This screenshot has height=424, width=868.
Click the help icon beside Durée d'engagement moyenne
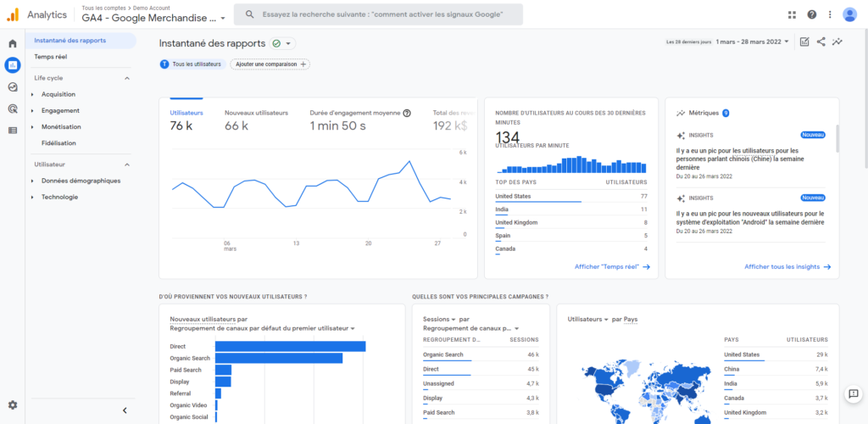(x=407, y=113)
